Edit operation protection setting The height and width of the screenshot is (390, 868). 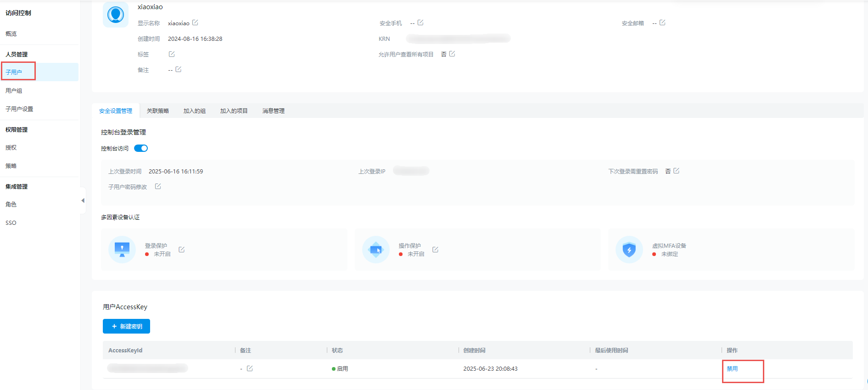point(436,250)
